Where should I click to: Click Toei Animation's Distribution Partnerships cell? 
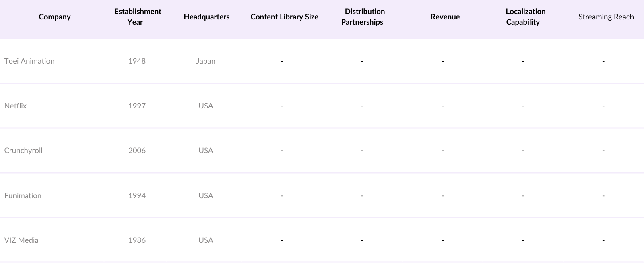click(x=362, y=61)
